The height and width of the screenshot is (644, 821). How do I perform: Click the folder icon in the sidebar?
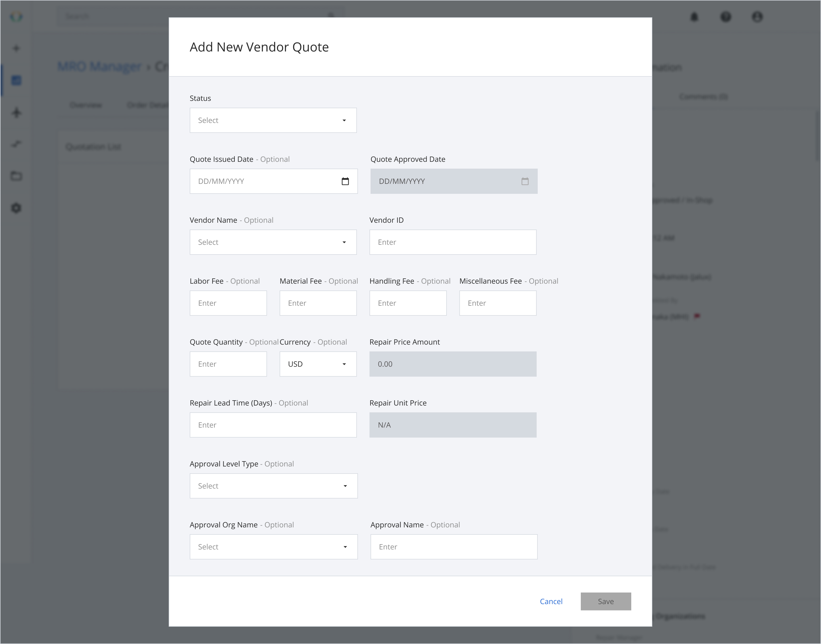[x=16, y=176]
